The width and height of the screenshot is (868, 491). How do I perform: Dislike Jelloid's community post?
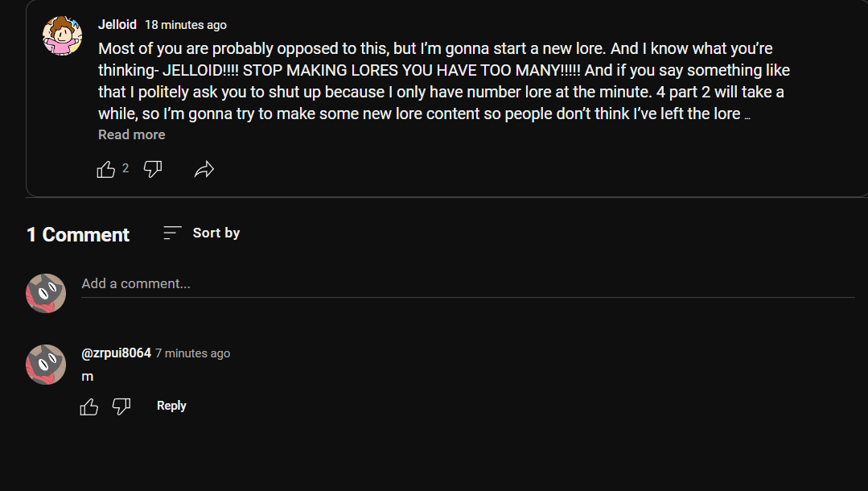point(153,169)
